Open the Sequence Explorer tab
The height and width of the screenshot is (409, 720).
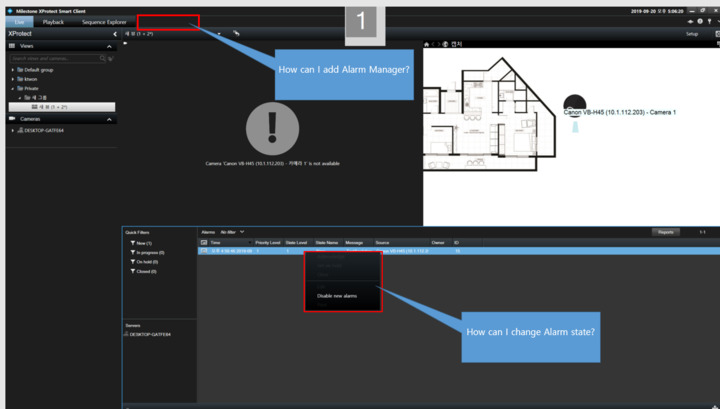pyautogui.click(x=105, y=21)
